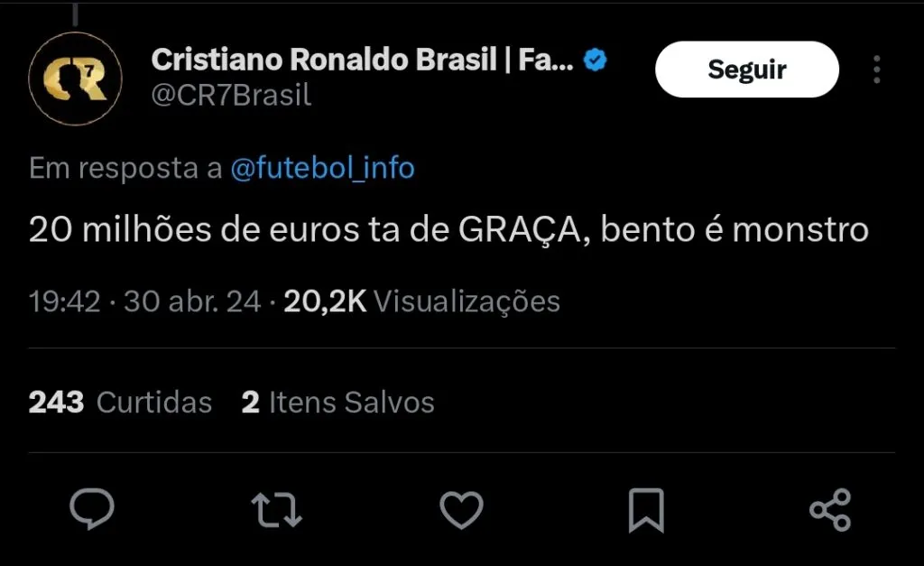Click the blue verified badge
This screenshot has height=566, width=924.
596,61
